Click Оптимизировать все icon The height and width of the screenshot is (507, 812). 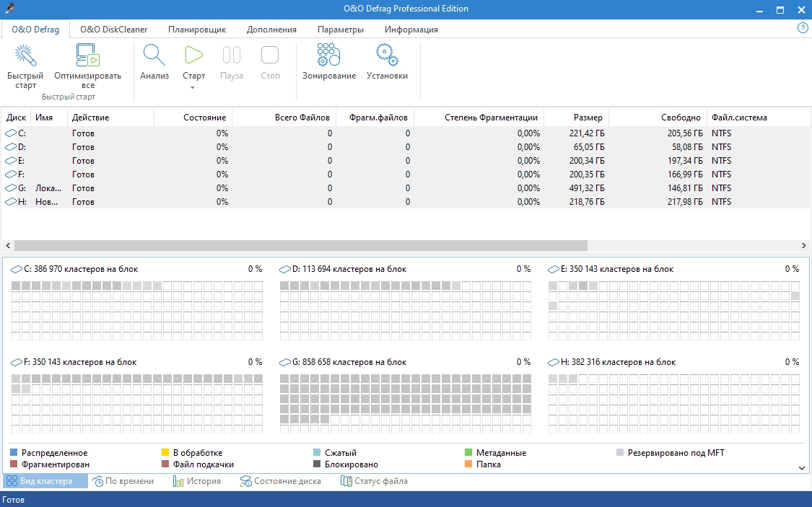[87, 56]
